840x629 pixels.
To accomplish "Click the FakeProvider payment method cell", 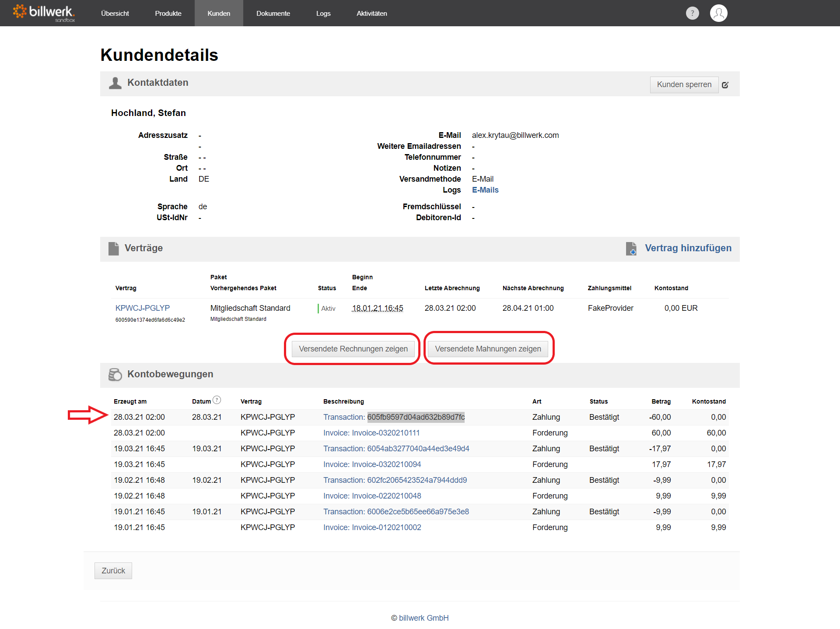I will tap(610, 308).
